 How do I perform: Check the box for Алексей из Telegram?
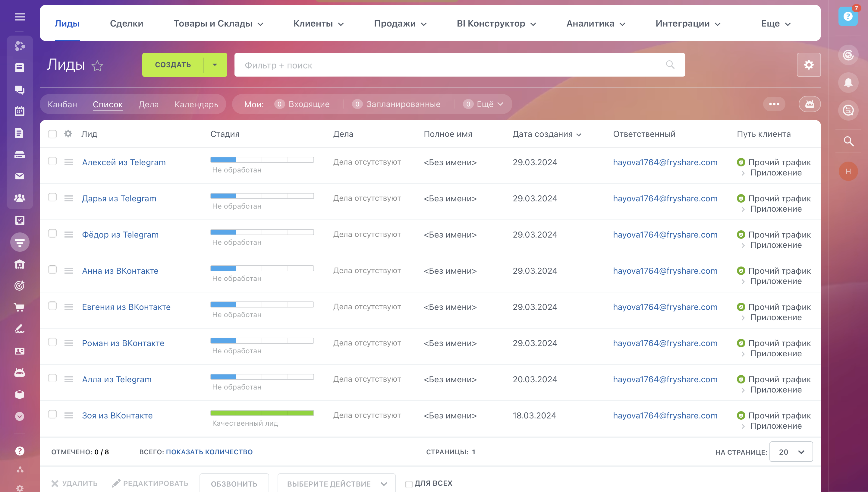(x=52, y=161)
